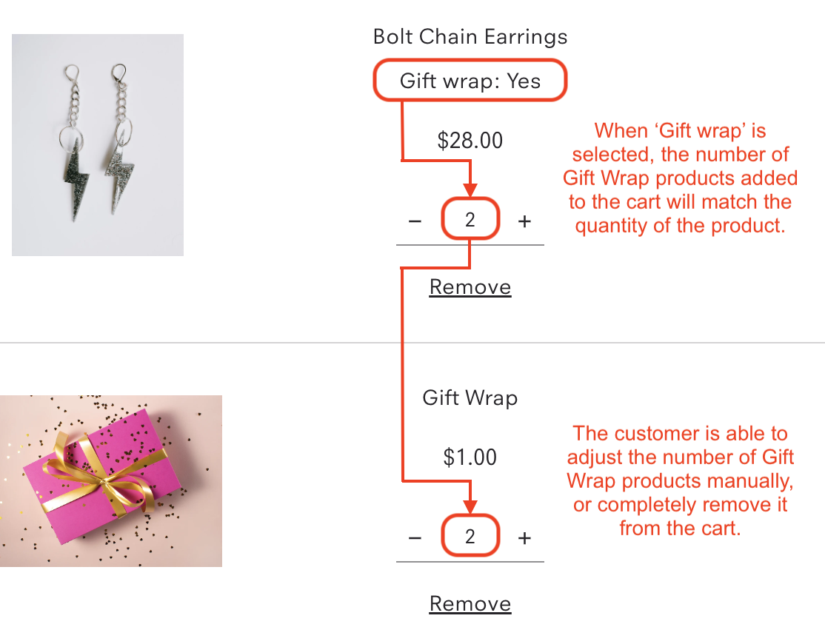Click the red arrowhead above earrings quantity

point(470,189)
